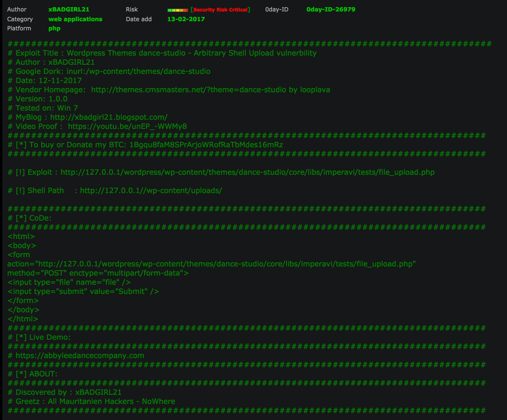The height and width of the screenshot is (420, 507).
Task: Click the Shell Path uploads URL
Action: (x=151, y=191)
